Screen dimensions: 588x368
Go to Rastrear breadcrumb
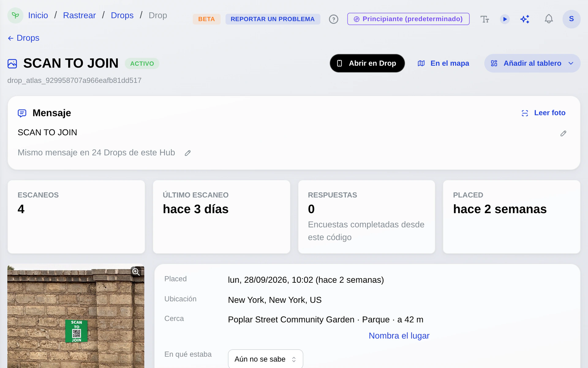(x=79, y=15)
